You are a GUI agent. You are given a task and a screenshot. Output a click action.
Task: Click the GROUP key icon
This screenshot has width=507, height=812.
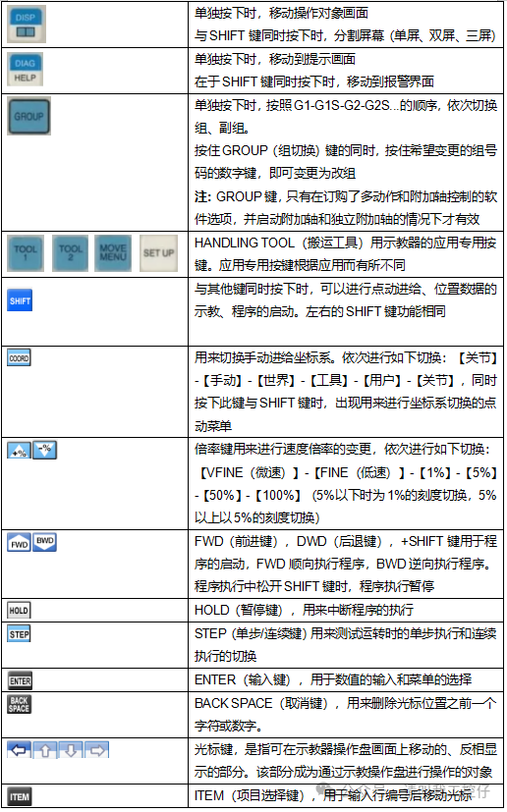tap(29, 116)
